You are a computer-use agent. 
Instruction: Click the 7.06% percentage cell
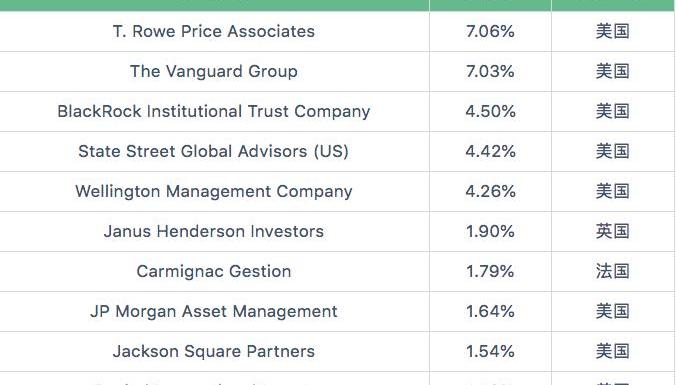[x=490, y=31]
